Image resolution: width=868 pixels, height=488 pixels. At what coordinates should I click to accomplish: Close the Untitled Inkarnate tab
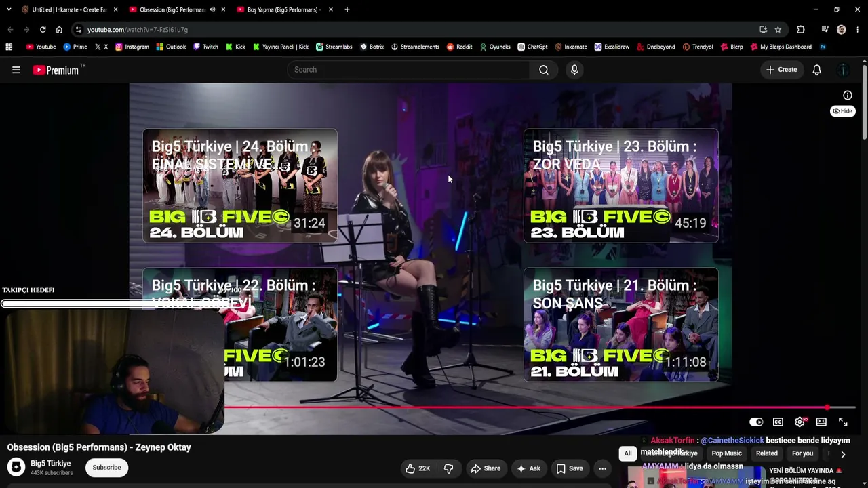pos(115,9)
